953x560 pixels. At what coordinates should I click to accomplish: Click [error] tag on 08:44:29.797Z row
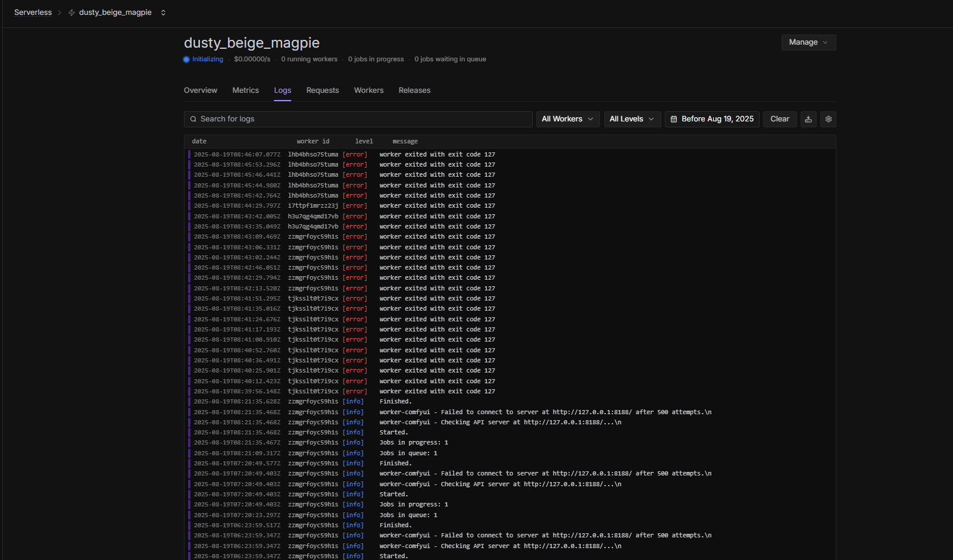(x=355, y=206)
